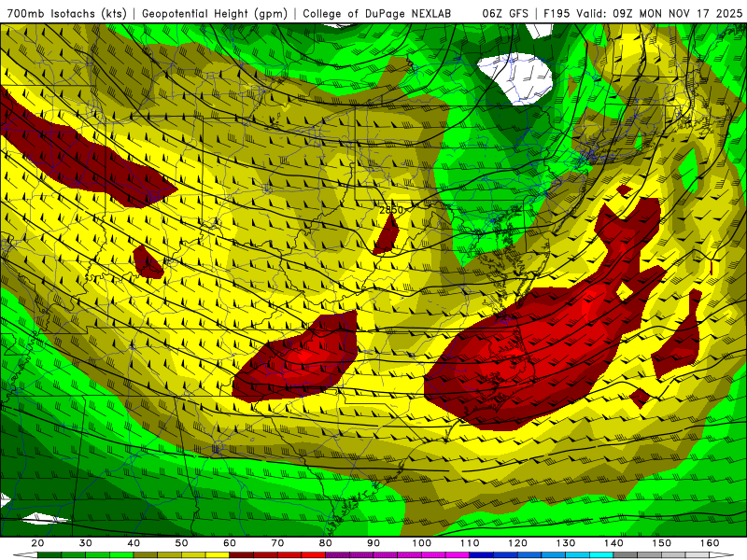Click the '110' color scale label

tap(470, 543)
